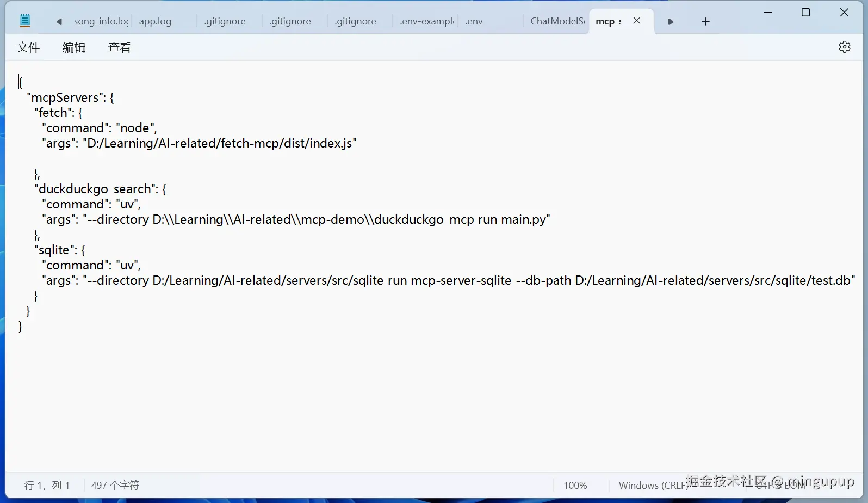Click the "command": "node" line

(100, 128)
